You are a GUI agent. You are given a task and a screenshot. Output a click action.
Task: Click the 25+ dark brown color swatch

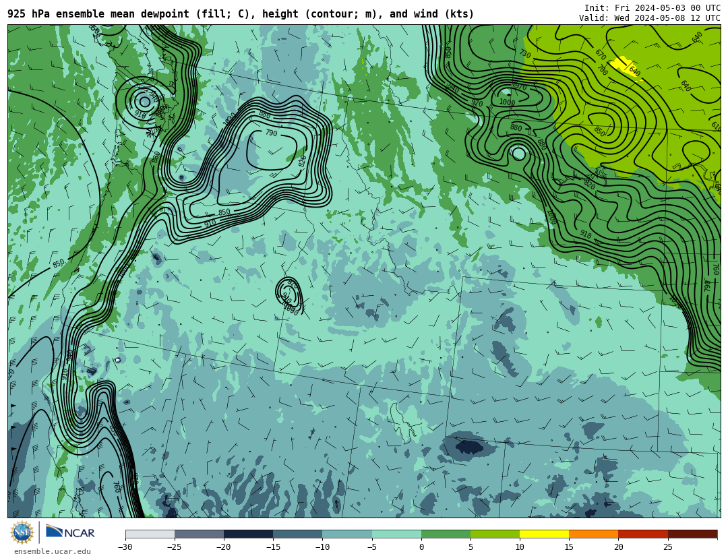point(692,534)
